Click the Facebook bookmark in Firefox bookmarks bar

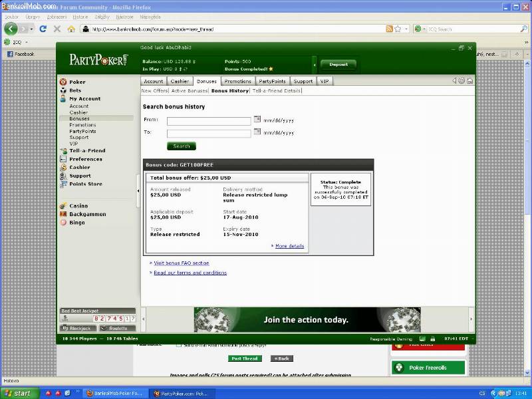(21, 54)
